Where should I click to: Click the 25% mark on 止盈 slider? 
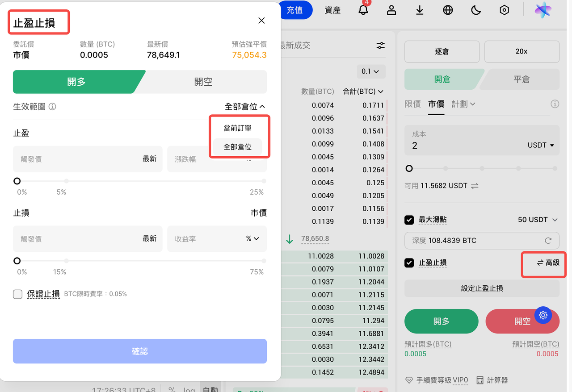click(264, 181)
